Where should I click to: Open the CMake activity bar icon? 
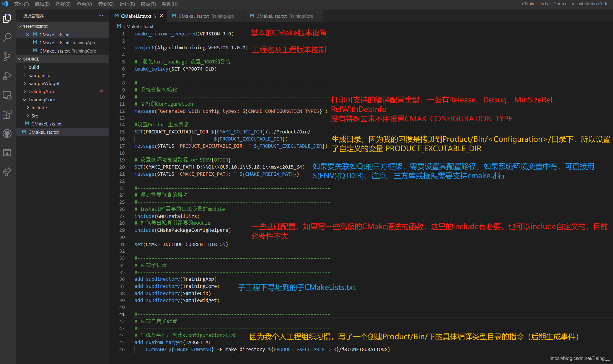click(x=7, y=153)
